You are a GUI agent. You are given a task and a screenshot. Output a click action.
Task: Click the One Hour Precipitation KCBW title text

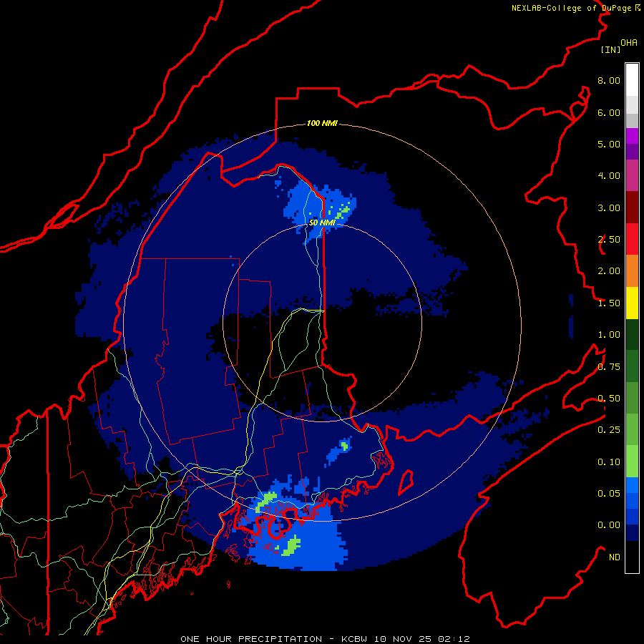325,639
